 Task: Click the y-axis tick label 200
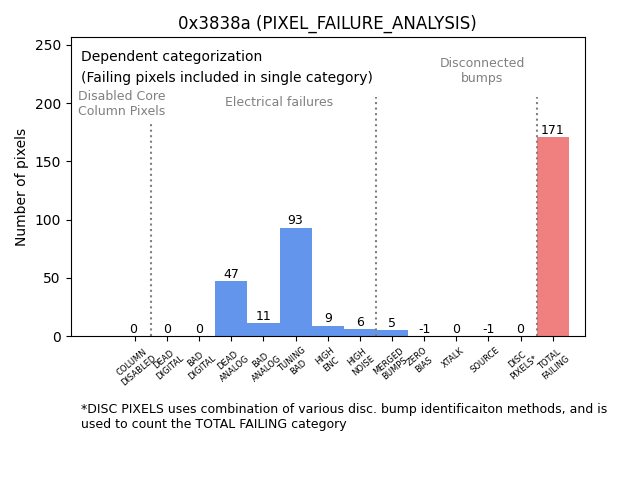pos(46,104)
